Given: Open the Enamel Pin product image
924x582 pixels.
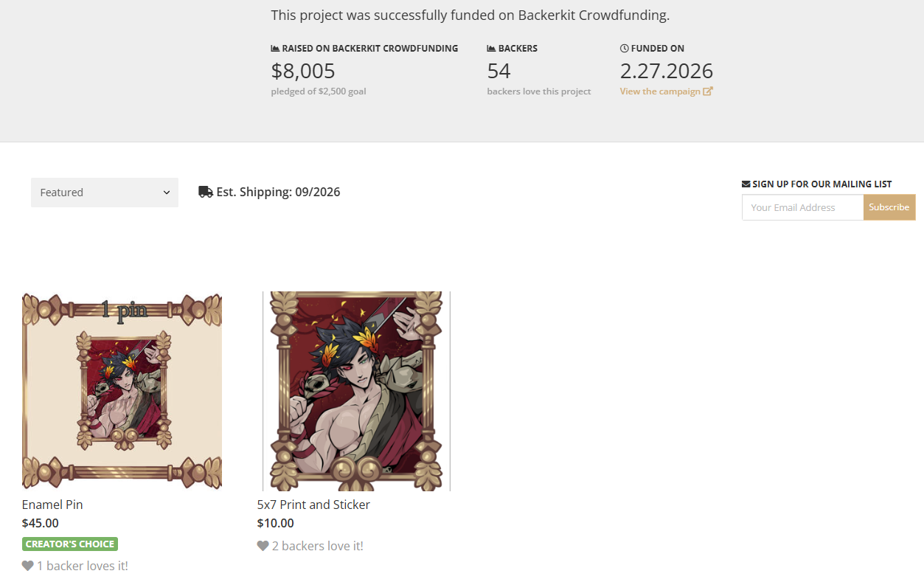Looking at the screenshot, I should click(x=122, y=391).
